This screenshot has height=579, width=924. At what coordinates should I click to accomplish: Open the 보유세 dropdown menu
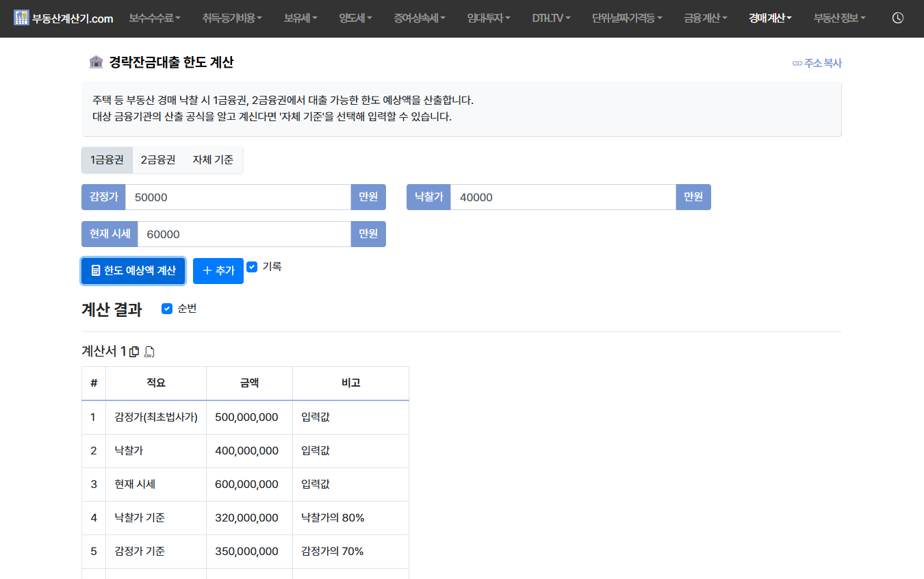[x=300, y=18]
